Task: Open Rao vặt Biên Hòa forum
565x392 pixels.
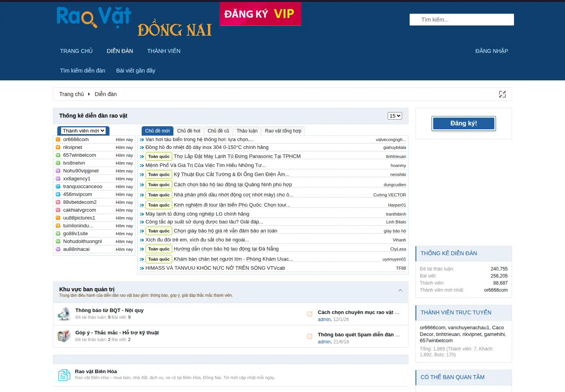Action: pos(96,372)
